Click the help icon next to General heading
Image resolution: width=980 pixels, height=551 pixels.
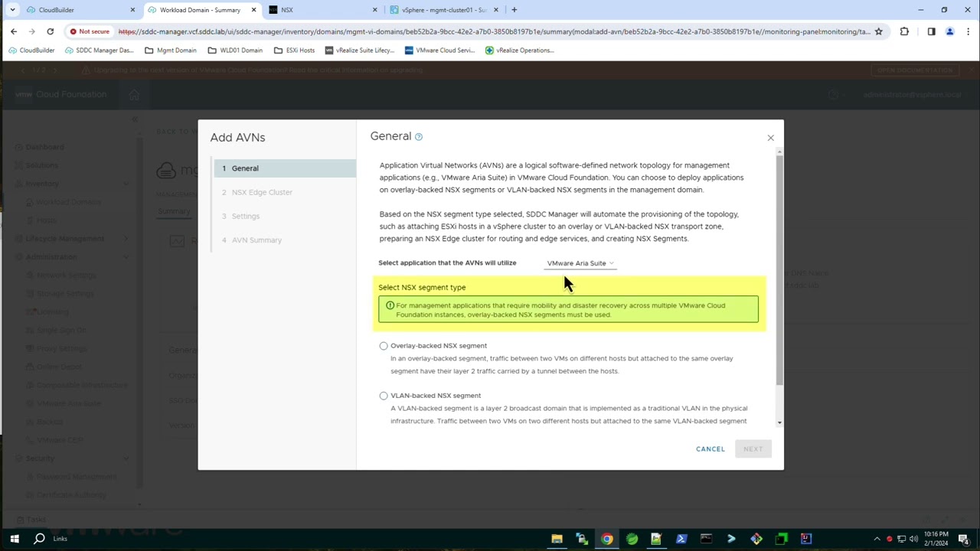pyautogui.click(x=418, y=136)
